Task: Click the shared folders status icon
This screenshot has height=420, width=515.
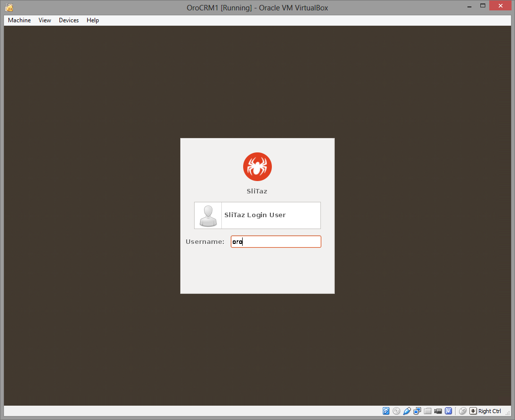Action: pos(428,411)
